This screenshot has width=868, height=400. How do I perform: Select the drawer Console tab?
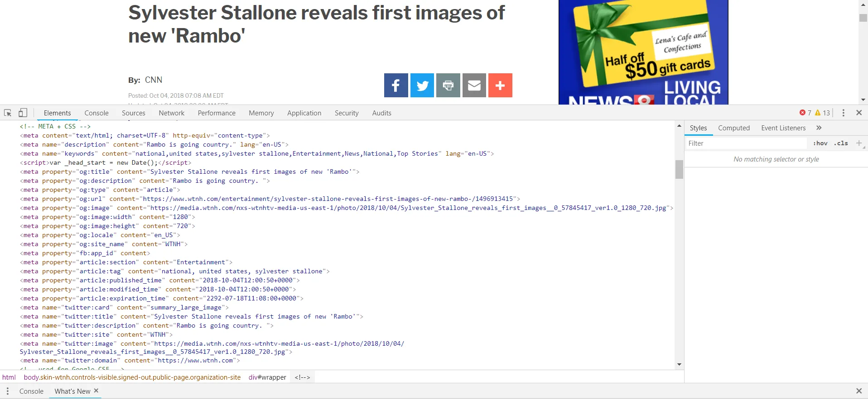(31, 391)
